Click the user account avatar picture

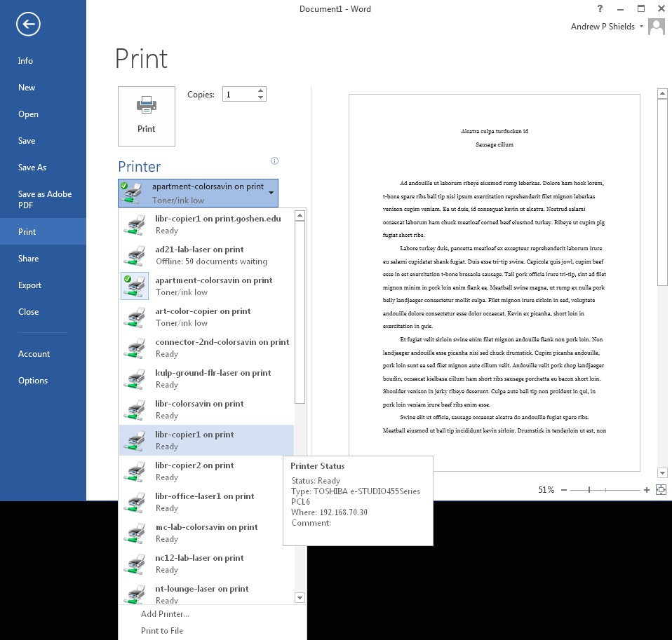pos(656,27)
